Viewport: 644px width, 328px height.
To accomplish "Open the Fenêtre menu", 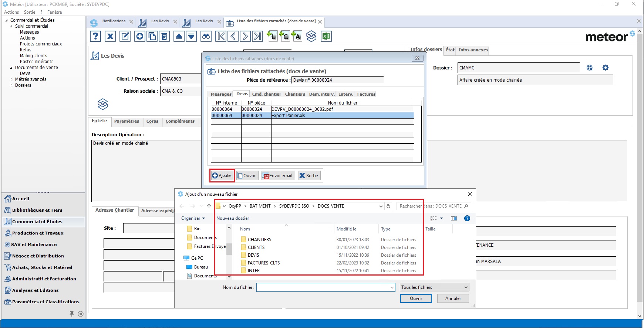I will coord(54,12).
